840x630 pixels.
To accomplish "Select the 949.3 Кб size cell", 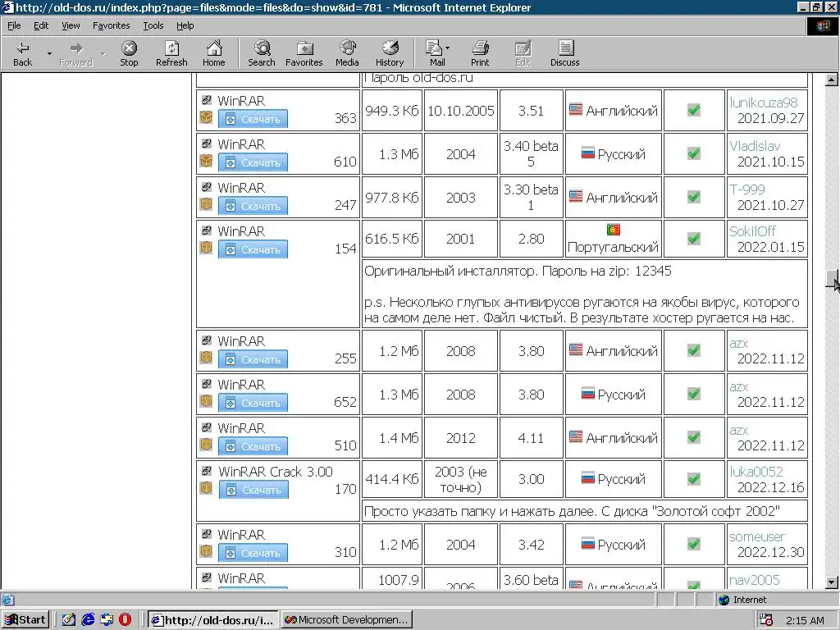I will point(391,111).
